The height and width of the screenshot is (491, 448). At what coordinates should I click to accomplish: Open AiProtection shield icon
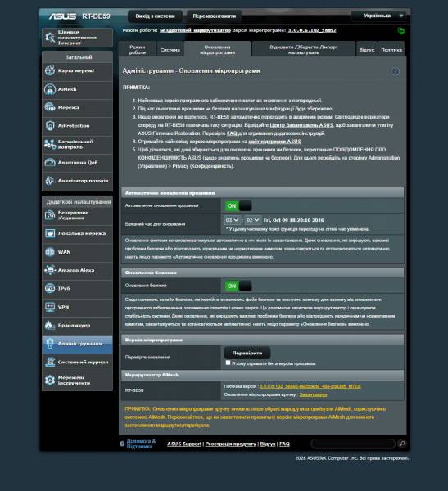coord(50,125)
